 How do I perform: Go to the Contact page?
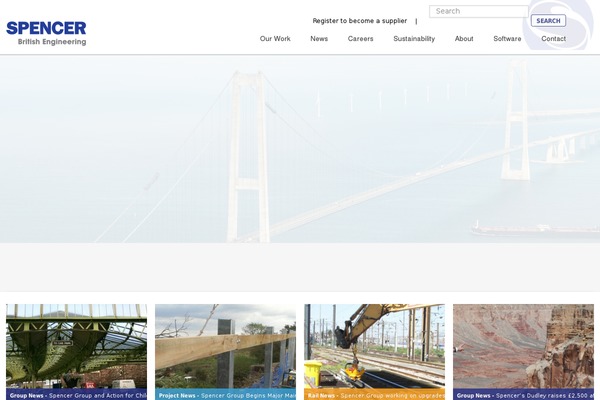tap(554, 39)
